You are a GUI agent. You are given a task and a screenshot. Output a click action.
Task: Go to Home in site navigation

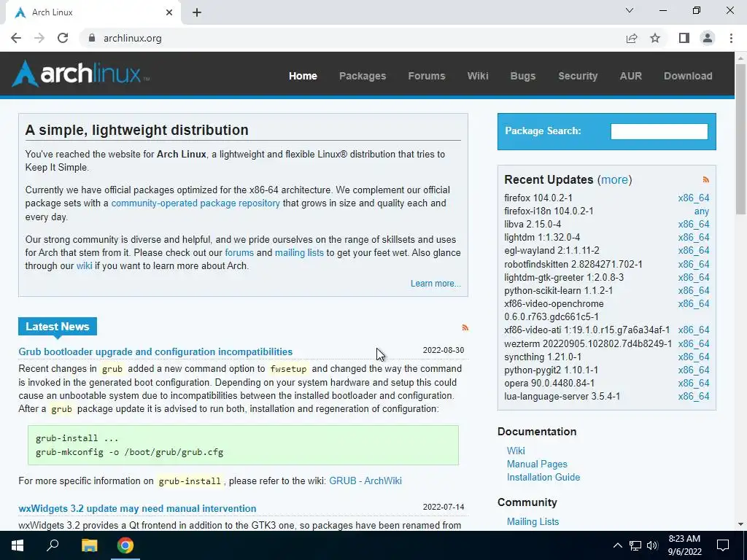tap(303, 76)
